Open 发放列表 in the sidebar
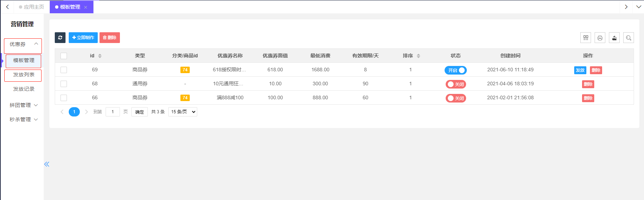 click(x=23, y=75)
